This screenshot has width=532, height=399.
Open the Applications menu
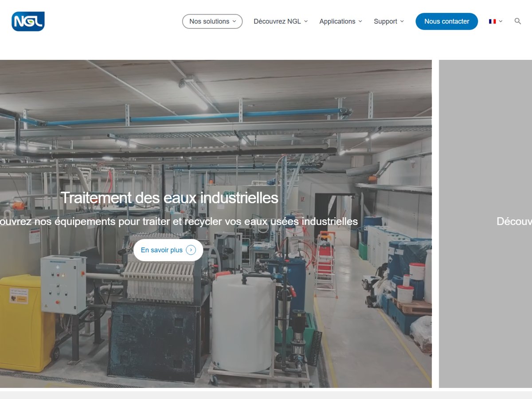[x=341, y=21]
